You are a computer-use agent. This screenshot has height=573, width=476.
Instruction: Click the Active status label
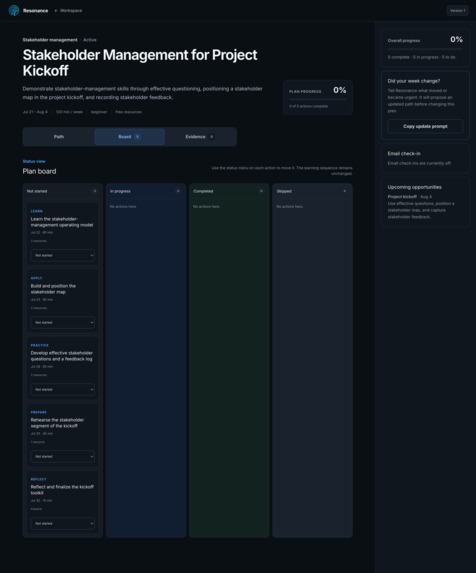pyautogui.click(x=90, y=40)
